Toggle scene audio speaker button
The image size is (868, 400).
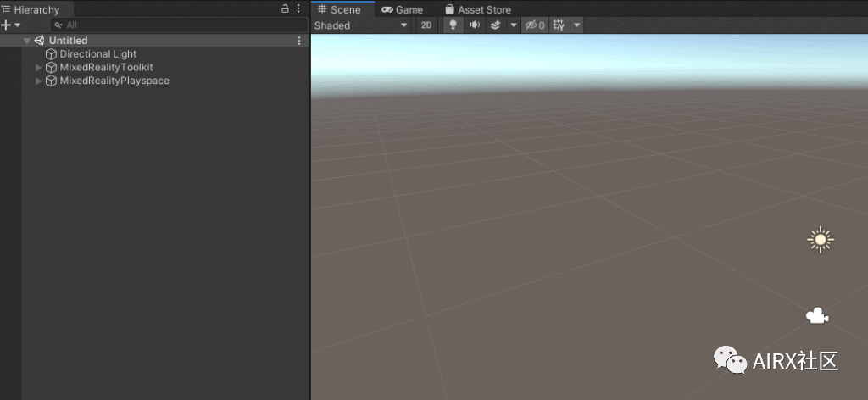coord(475,25)
